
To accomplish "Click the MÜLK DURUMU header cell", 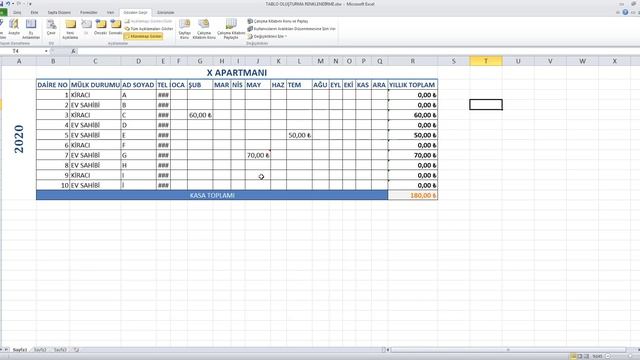I will [95, 85].
